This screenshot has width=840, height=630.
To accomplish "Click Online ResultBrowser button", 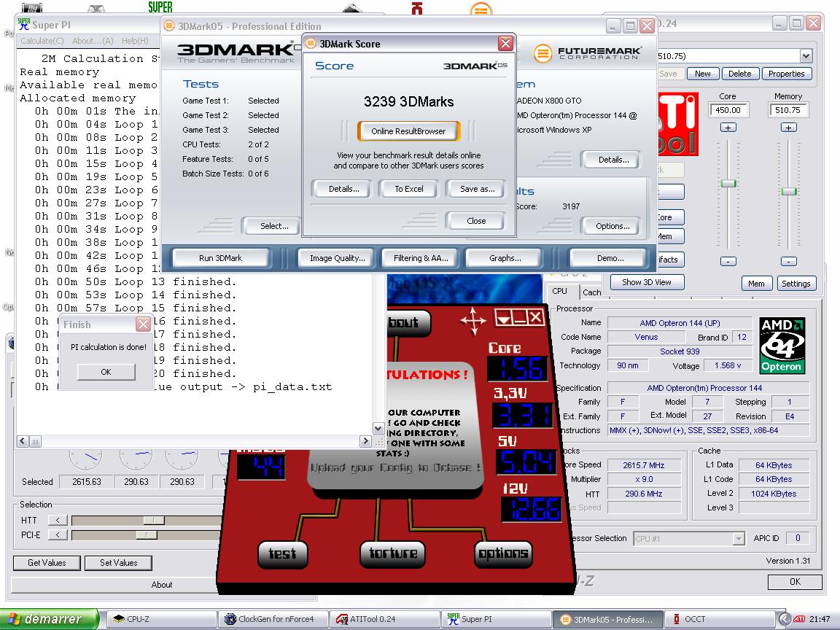I will [409, 131].
